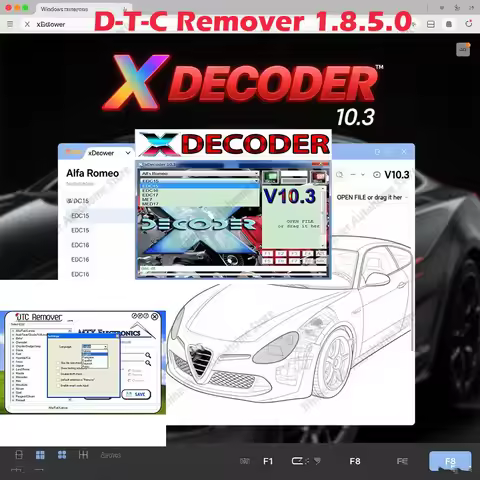Click the refresh icon in top bar
Viewport: 480px width, 480px height.
click(x=469, y=24)
